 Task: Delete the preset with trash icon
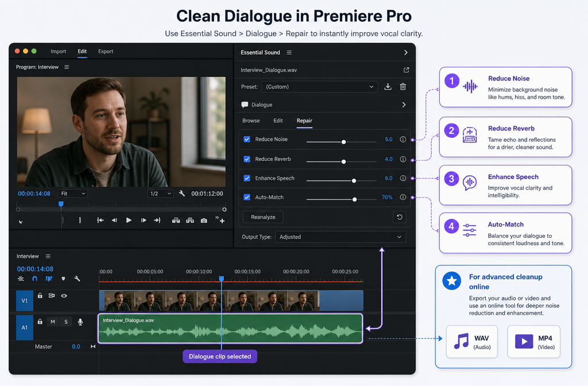click(403, 87)
